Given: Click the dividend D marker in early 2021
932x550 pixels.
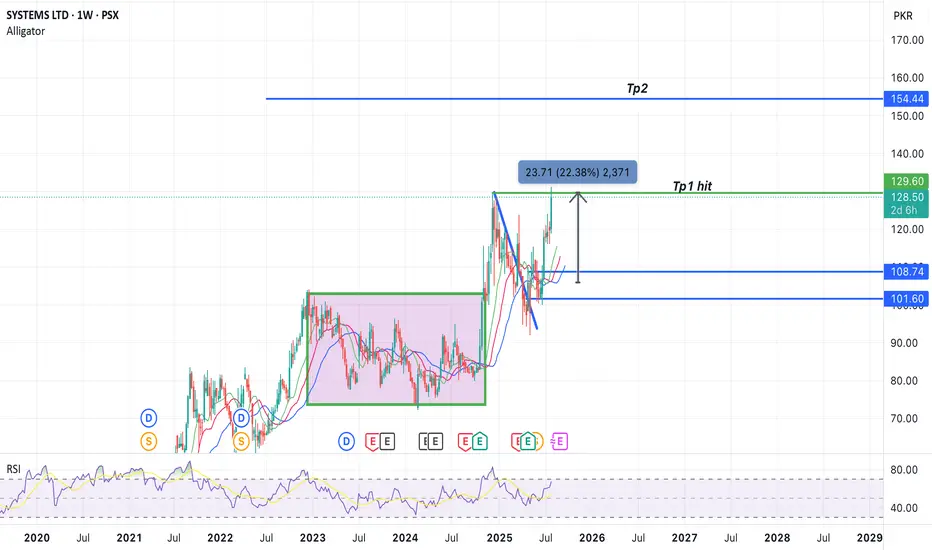Looking at the screenshot, I should tap(149, 419).
